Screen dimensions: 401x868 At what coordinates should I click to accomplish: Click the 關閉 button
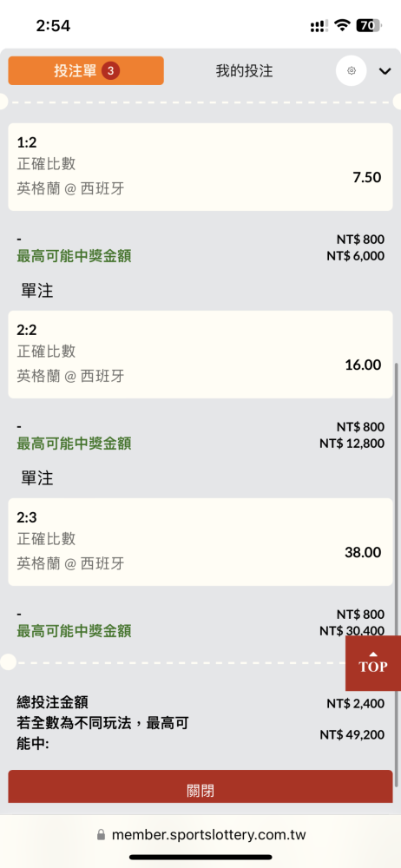(x=200, y=789)
